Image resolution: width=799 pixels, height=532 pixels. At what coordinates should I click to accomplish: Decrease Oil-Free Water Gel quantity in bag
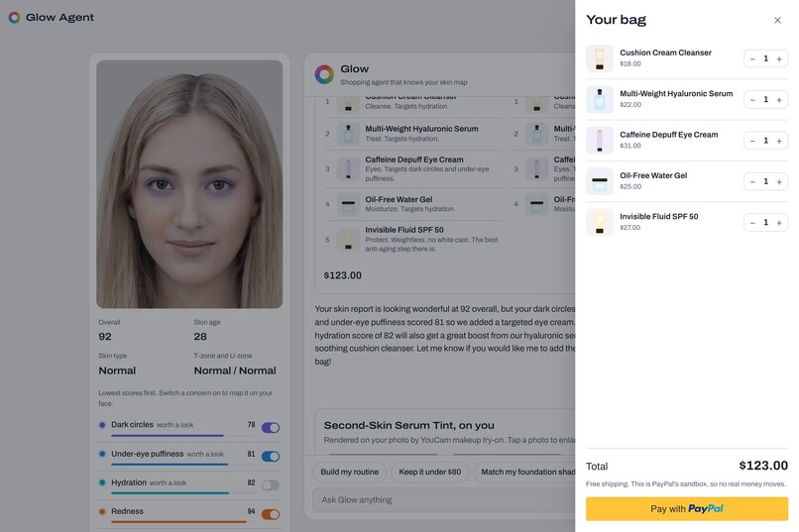click(752, 181)
